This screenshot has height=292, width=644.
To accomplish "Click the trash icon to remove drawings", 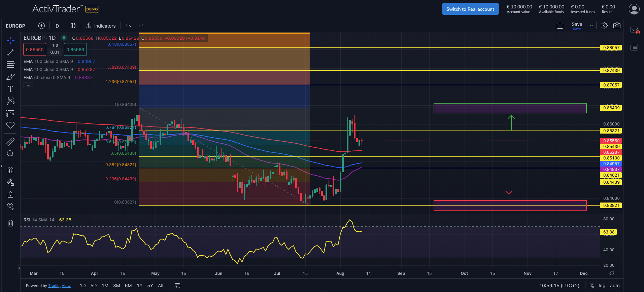I will pos(10,223).
